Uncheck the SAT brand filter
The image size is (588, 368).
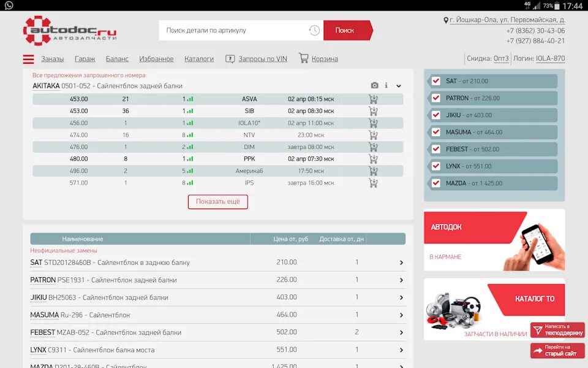435,81
